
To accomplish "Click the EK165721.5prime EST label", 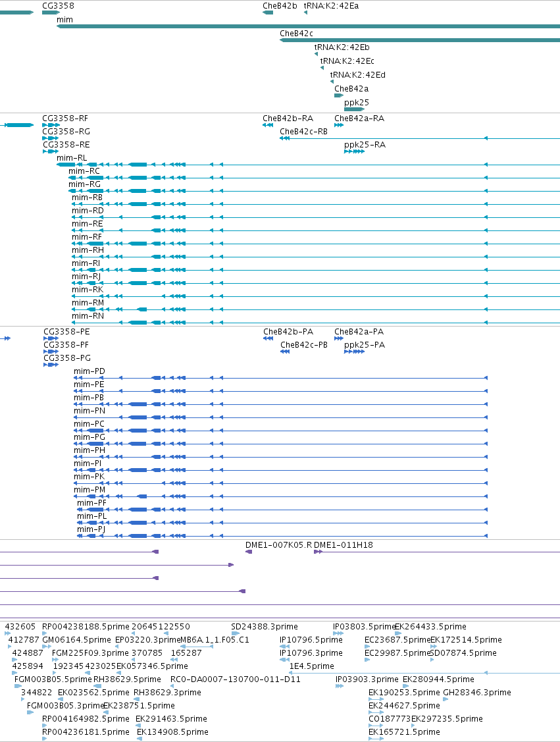I will pyautogui.click(x=405, y=731).
